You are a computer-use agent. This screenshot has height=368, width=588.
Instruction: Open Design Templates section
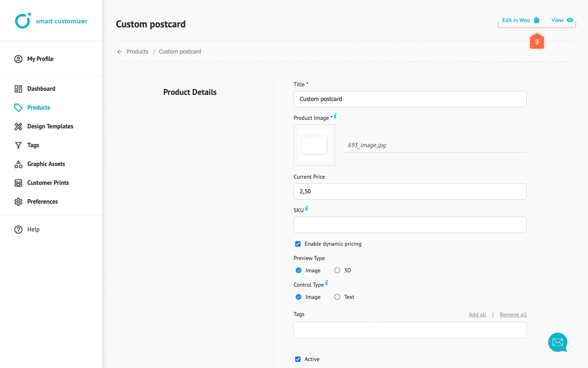[50, 126]
